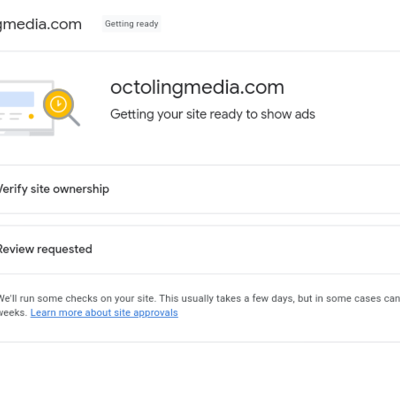This screenshot has height=400, width=400.
Task: Click the yellow magnifier clock icon
Action: [x=61, y=107]
